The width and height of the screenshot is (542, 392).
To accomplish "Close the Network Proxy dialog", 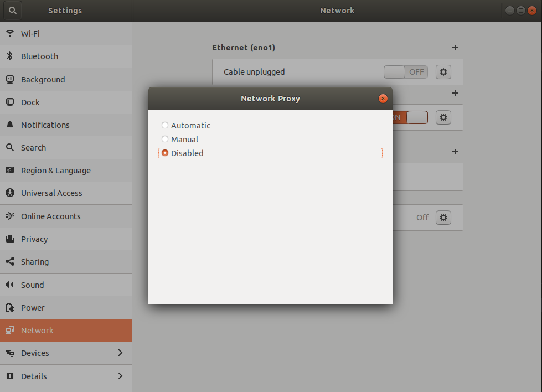I will [x=383, y=98].
